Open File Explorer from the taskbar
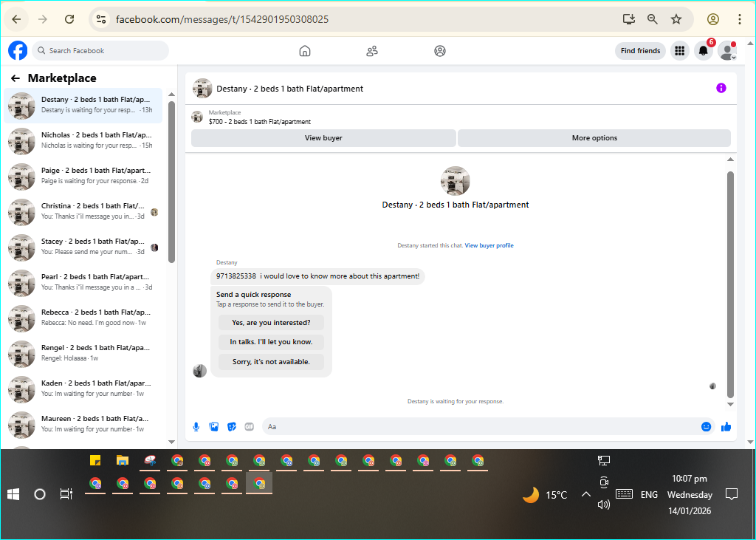 pos(123,460)
